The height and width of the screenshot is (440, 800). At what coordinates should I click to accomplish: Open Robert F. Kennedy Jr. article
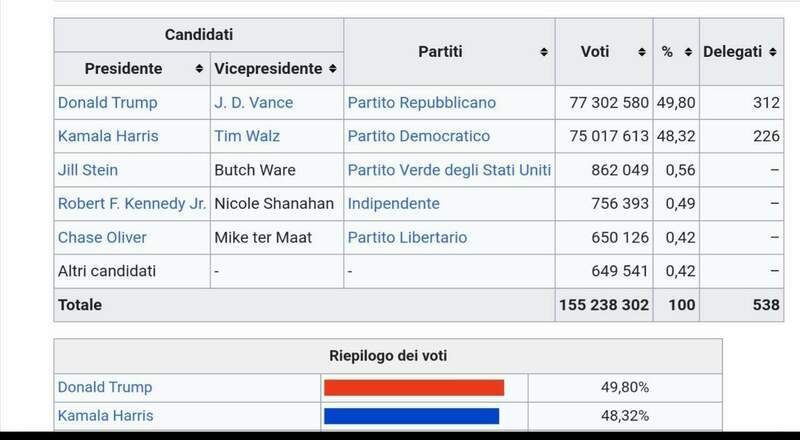coord(132,203)
